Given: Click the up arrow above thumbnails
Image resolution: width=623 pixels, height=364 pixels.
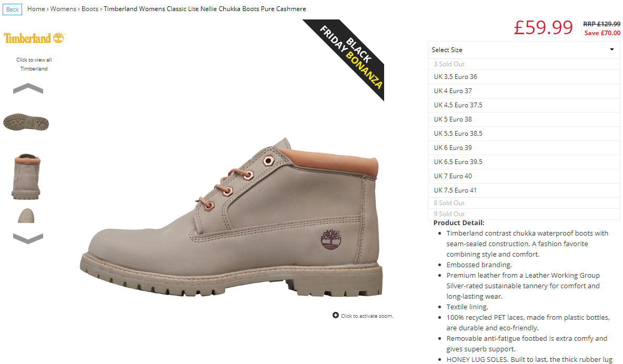Looking at the screenshot, I should point(28,88).
